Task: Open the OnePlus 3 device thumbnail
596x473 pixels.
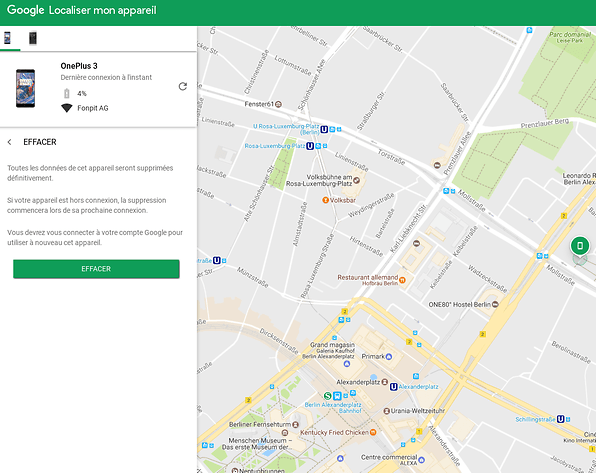Action: coord(25,88)
